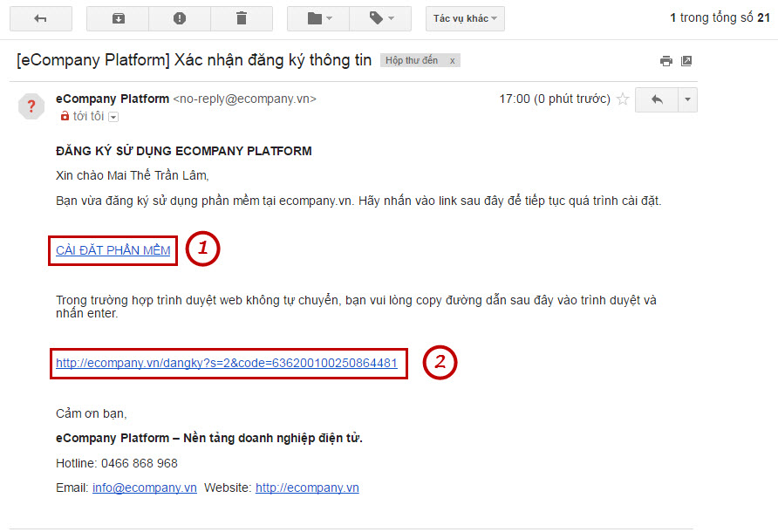
Task: Print the email with printer icon
Action: 666,61
